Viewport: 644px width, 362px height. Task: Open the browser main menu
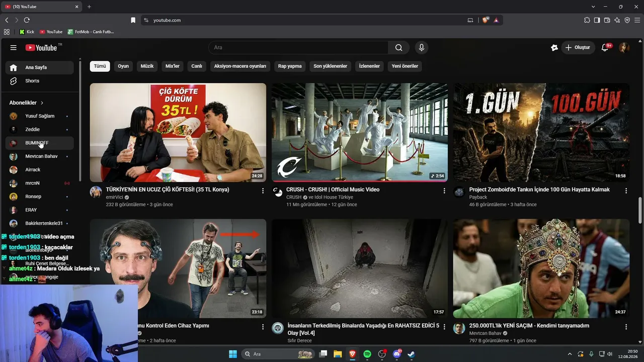(x=637, y=20)
